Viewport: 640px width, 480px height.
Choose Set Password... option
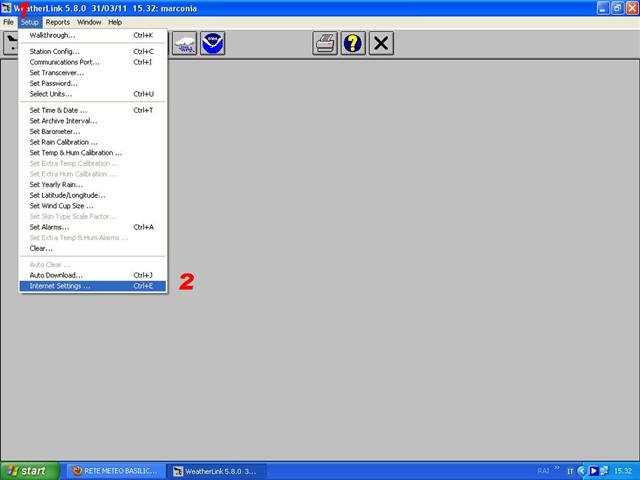pos(93,83)
